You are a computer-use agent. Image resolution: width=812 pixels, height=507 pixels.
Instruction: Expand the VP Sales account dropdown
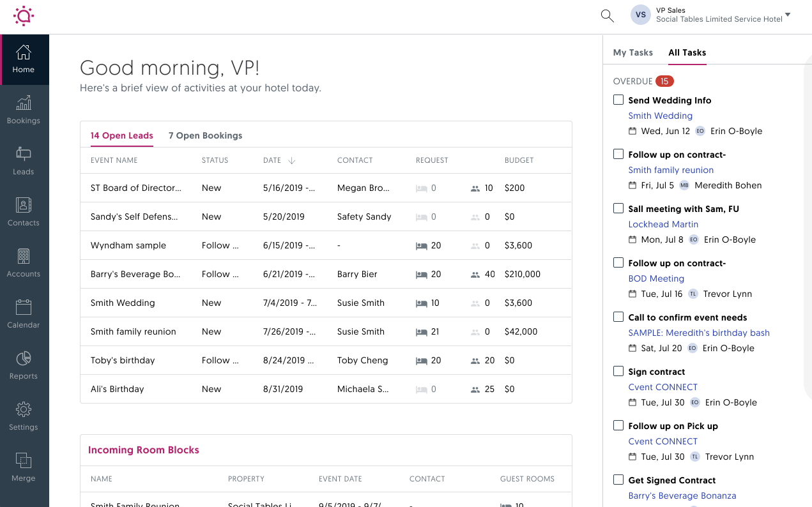click(x=787, y=15)
